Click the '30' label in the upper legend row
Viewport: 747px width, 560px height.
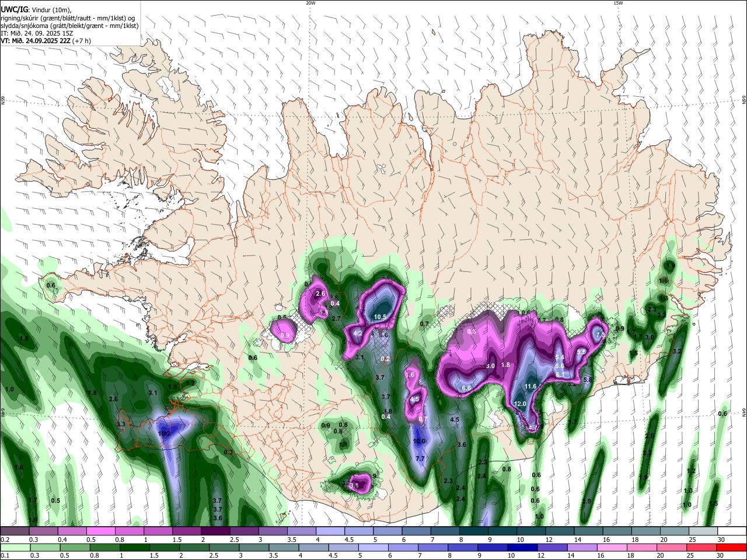point(721,540)
